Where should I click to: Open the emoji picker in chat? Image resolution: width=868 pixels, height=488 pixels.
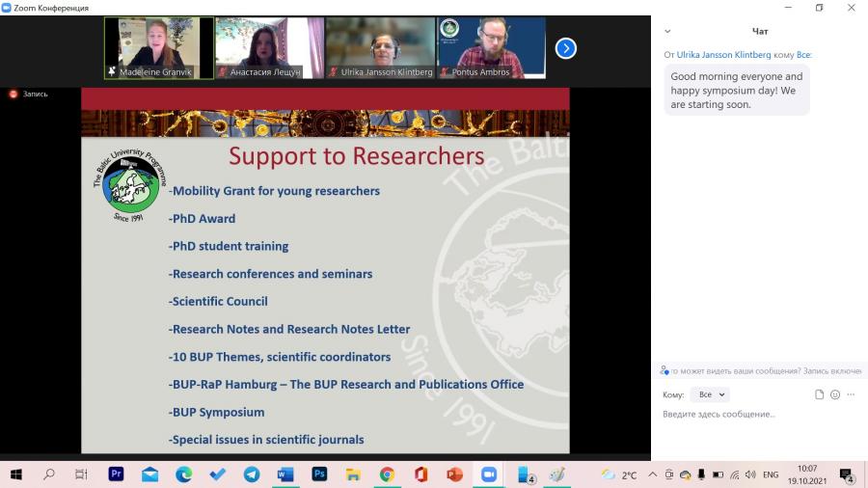[x=835, y=394]
